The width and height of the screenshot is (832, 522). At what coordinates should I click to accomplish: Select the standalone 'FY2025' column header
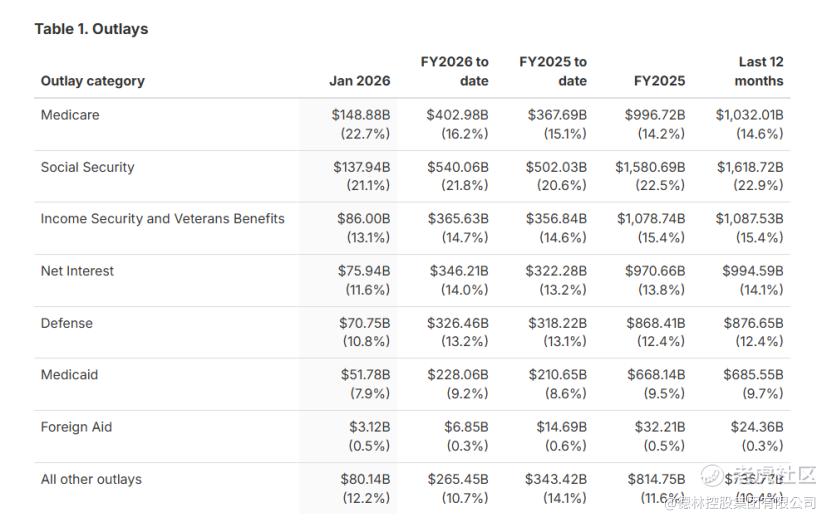pyautogui.click(x=659, y=81)
